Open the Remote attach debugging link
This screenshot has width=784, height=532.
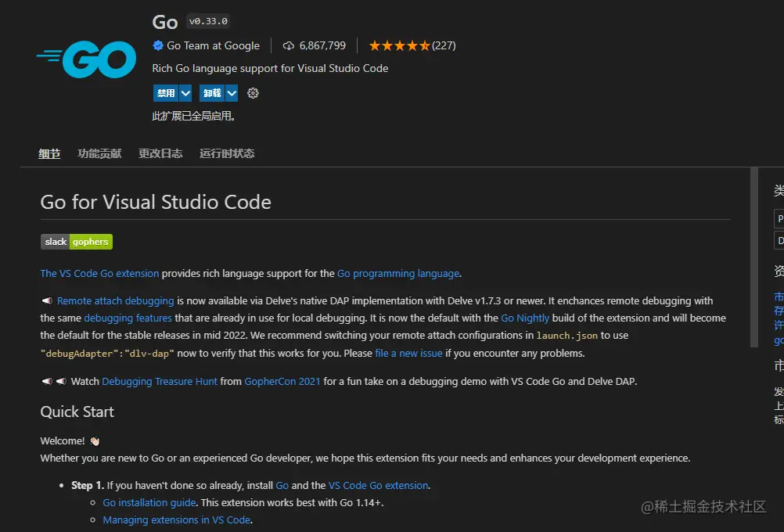(x=115, y=300)
